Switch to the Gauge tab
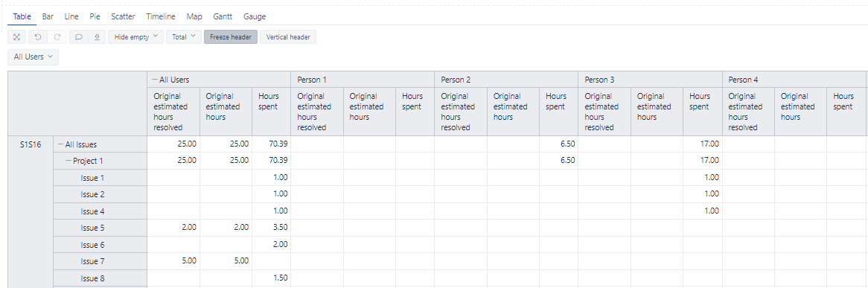The image size is (868, 288). [x=255, y=16]
